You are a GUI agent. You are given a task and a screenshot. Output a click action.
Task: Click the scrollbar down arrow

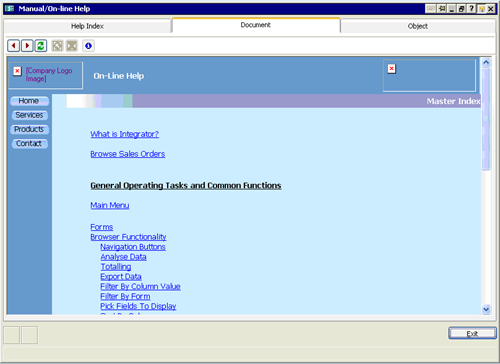pos(486,309)
